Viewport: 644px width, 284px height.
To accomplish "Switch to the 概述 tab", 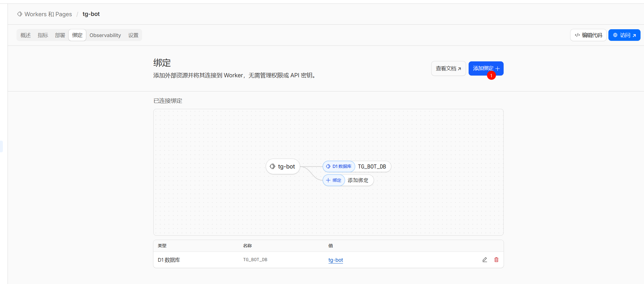I will pos(25,35).
